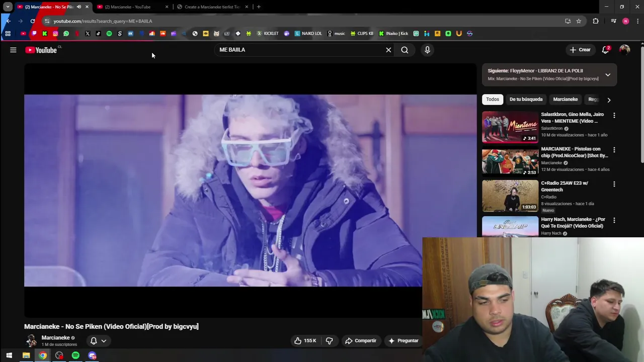Open Marcianeke channel avatar
This screenshot has height=362, width=644.
coord(31,340)
